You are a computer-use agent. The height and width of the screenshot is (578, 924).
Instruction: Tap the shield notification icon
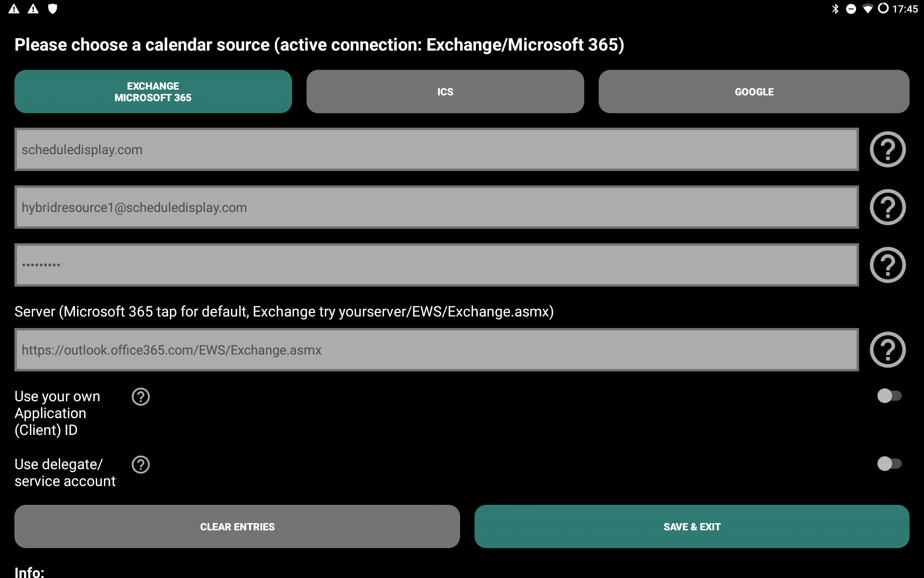tap(52, 9)
